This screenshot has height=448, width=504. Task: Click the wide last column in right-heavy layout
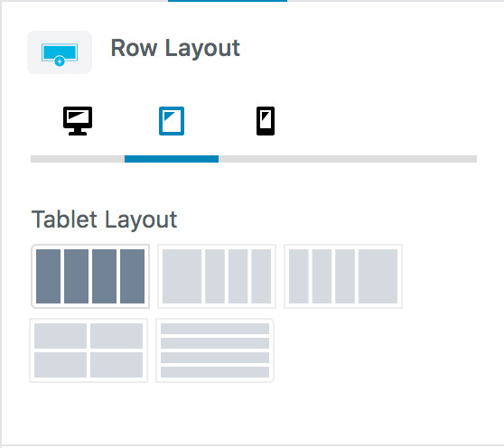click(x=378, y=276)
